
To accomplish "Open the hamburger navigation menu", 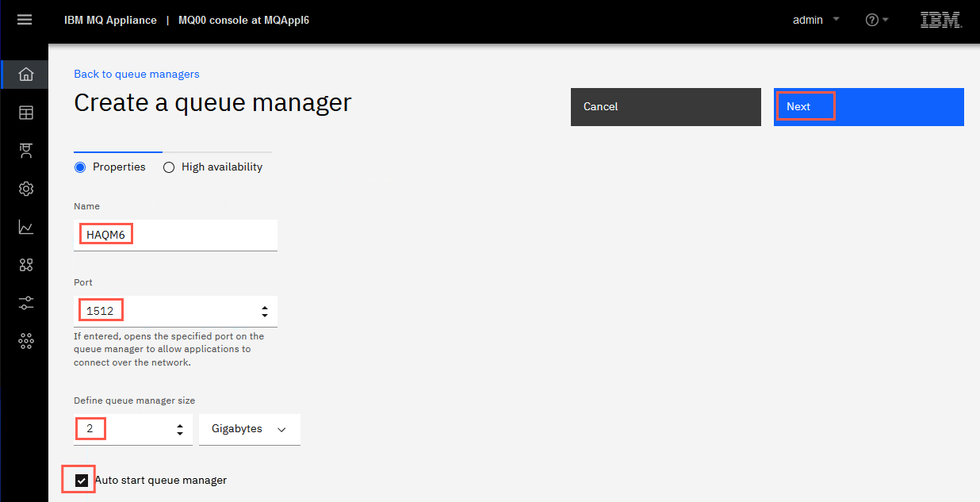I will 25,20.
